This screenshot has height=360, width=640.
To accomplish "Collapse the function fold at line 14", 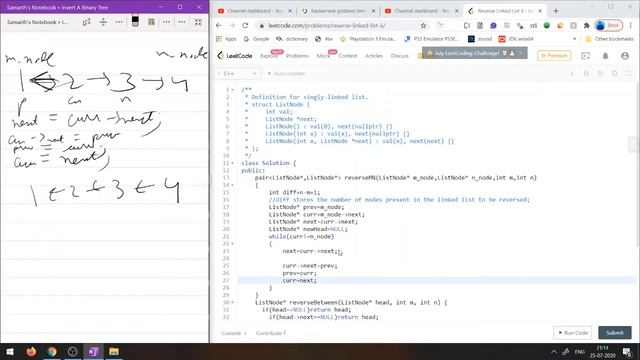I will tap(233, 185).
